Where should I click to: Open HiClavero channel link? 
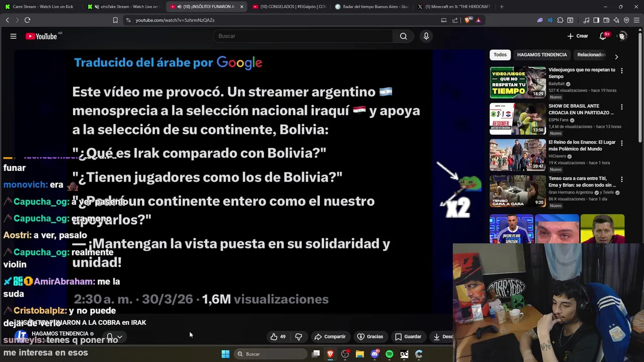[557, 156]
